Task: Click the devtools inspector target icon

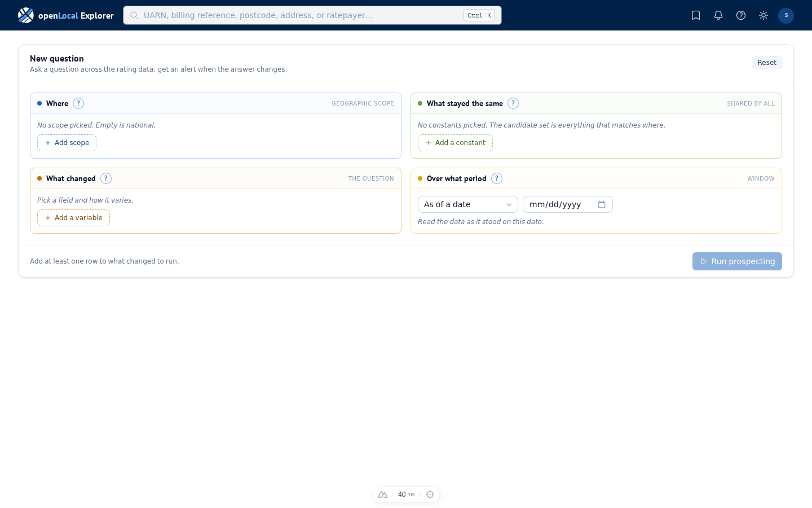Action: (x=430, y=494)
